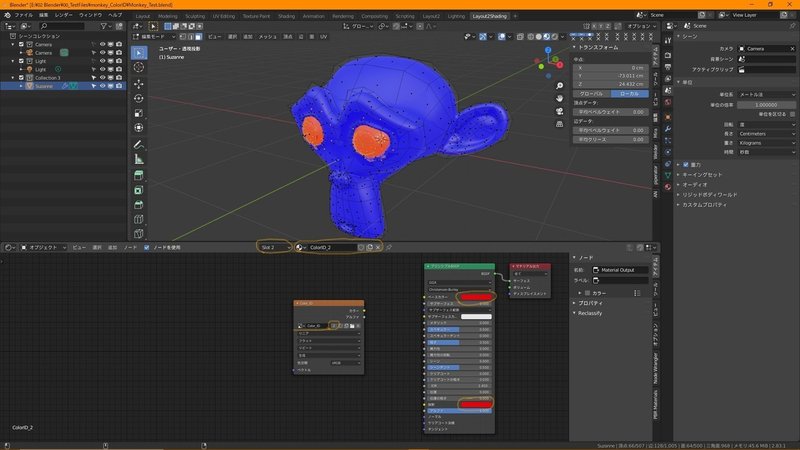Image resolution: width=800 pixels, height=450 pixels.
Task: Click the pin icon beside ColorID_2 material
Action: [389, 247]
